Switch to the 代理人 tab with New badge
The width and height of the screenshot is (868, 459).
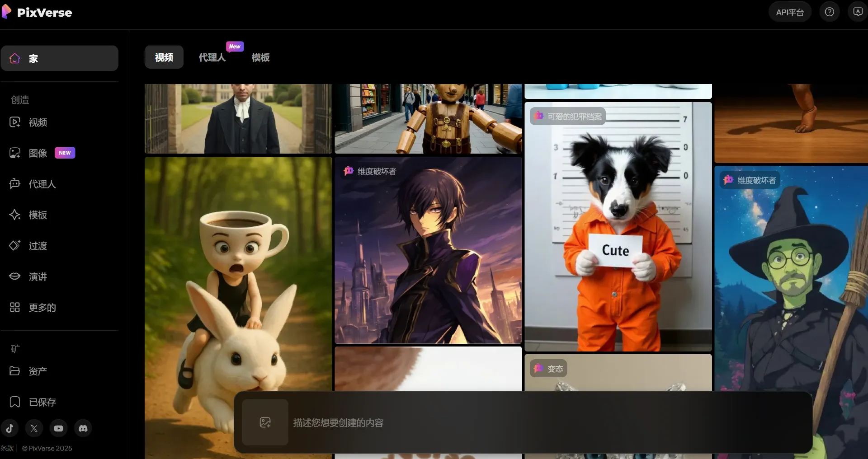(x=212, y=57)
